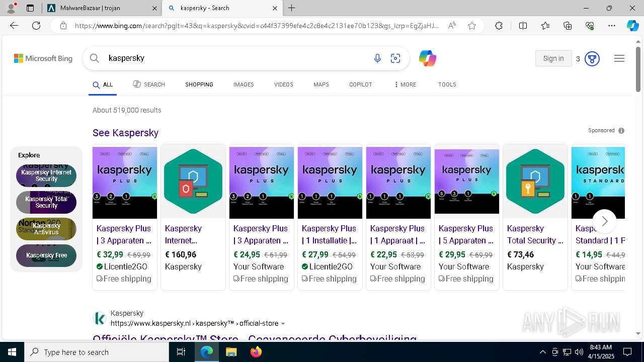Close the kaspersky - Search tab
The height and width of the screenshot is (362, 644).
tap(275, 8)
